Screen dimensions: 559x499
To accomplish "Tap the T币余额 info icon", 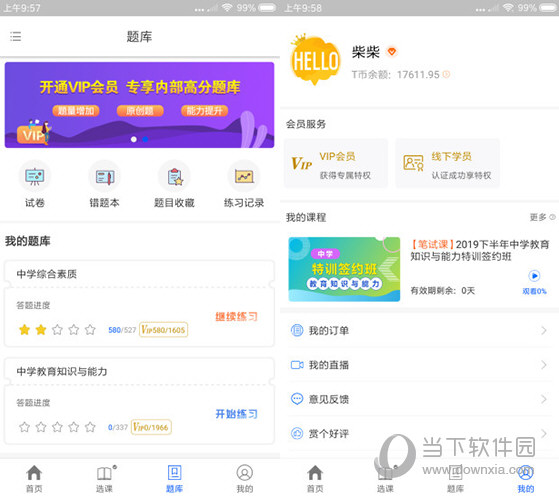I will [446, 74].
